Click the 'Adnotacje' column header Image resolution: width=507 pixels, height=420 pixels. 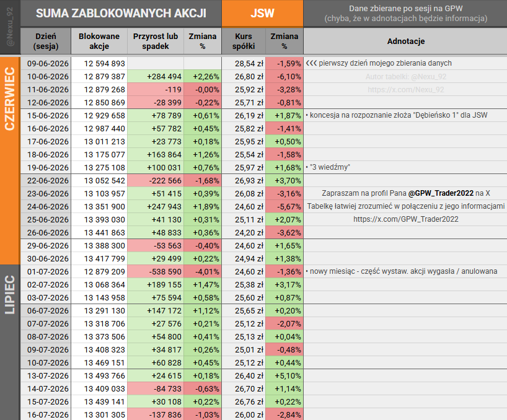[405, 41]
